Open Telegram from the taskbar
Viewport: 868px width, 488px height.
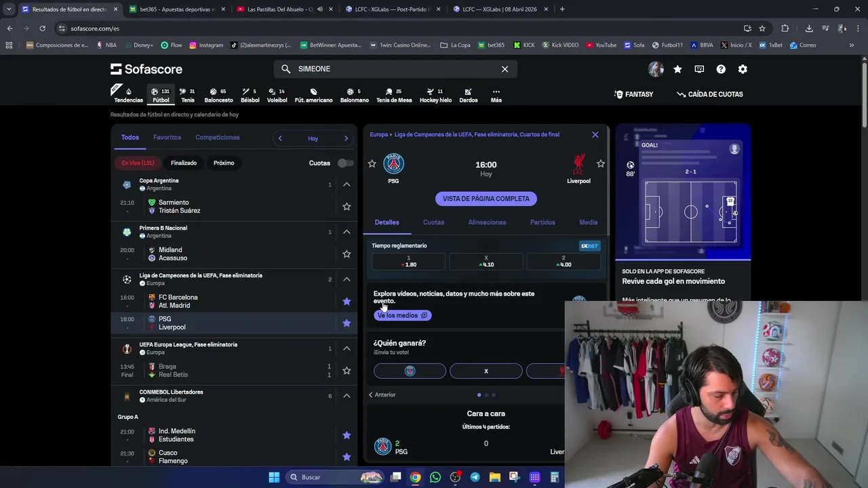tap(475, 477)
